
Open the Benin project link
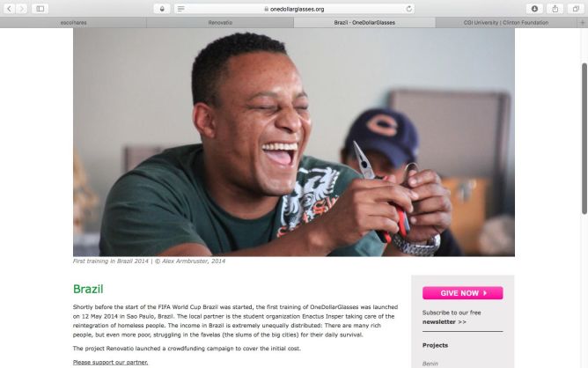coord(430,364)
